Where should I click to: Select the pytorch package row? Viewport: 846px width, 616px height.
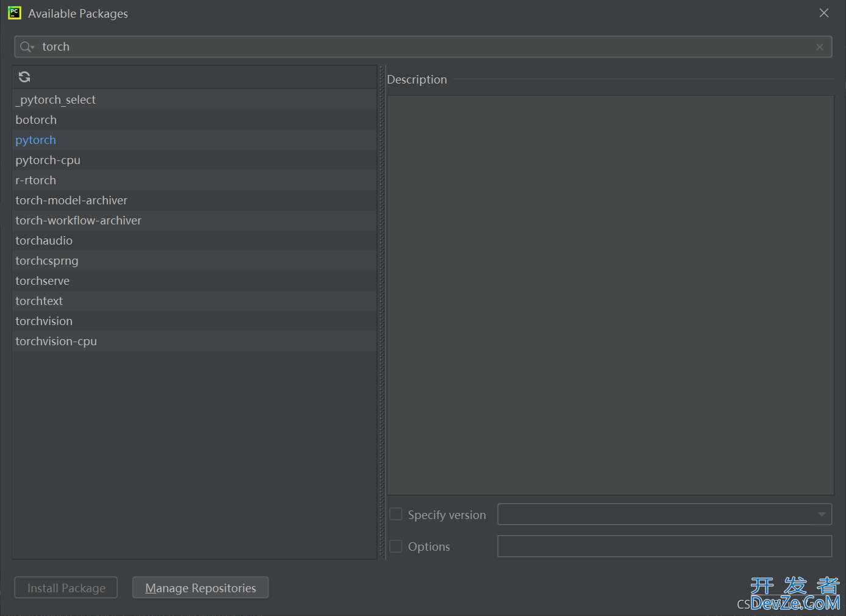(x=194, y=140)
